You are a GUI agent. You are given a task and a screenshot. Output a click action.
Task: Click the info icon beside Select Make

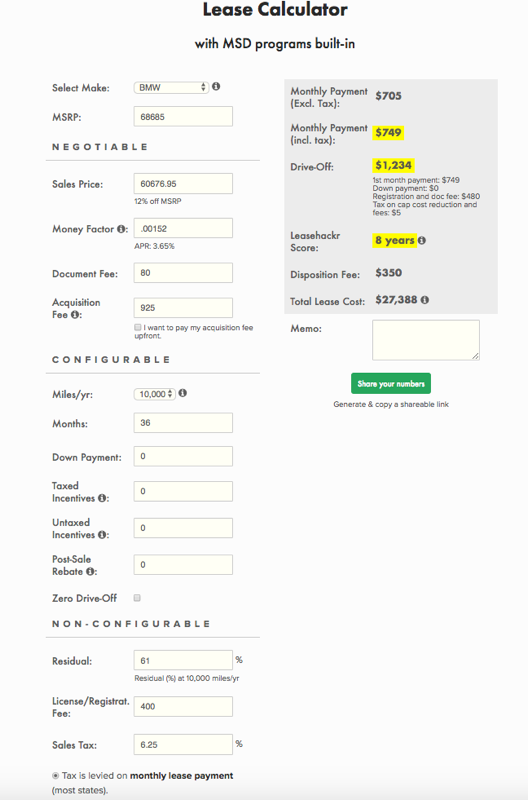pos(216,87)
